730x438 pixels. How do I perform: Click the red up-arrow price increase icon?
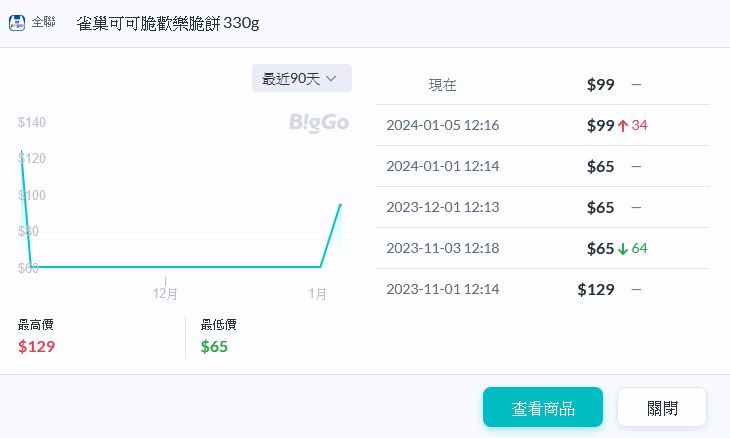623,125
